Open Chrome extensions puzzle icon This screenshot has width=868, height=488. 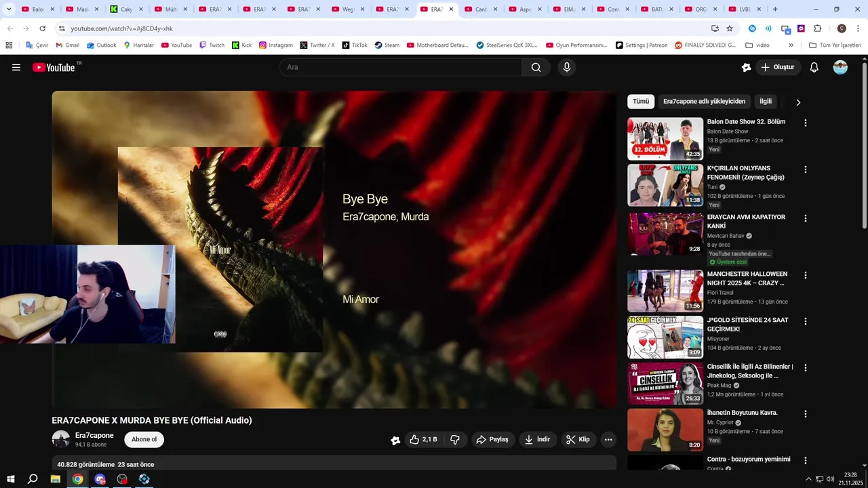coord(817,28)
